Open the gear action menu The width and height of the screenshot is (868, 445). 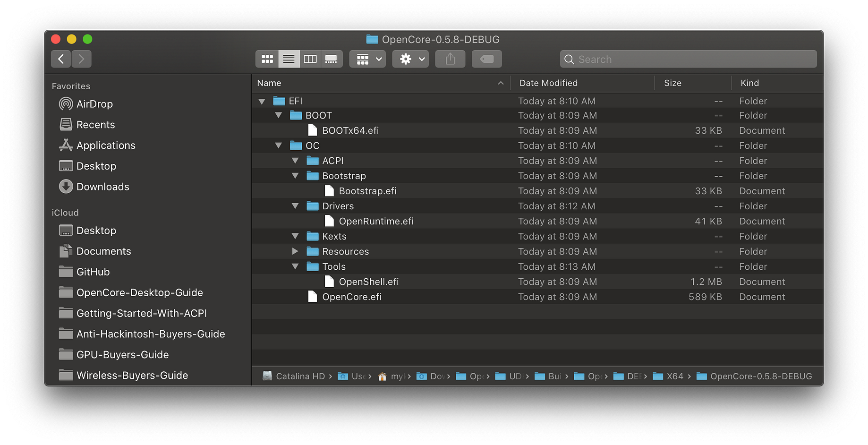click(x=411, y=59)
